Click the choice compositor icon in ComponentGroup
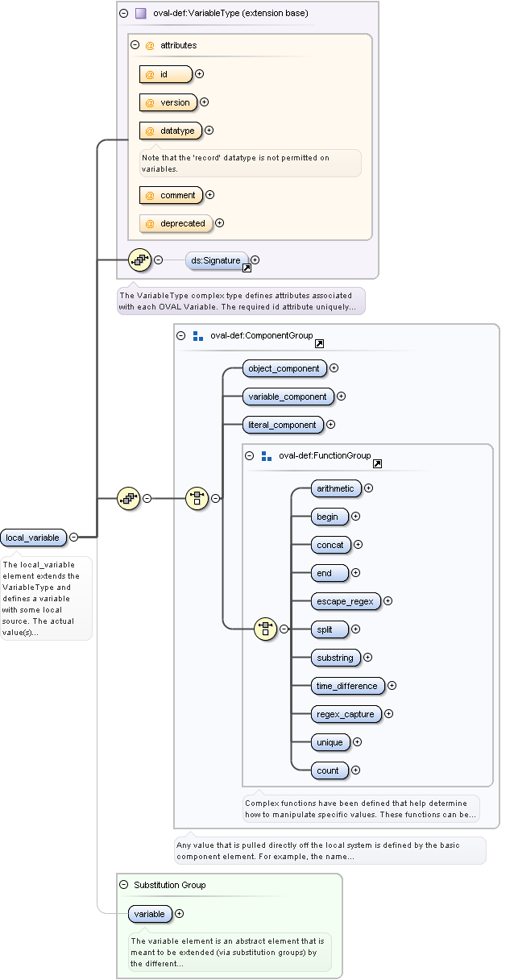The image size is (514, 980). [x=197, y=498]
